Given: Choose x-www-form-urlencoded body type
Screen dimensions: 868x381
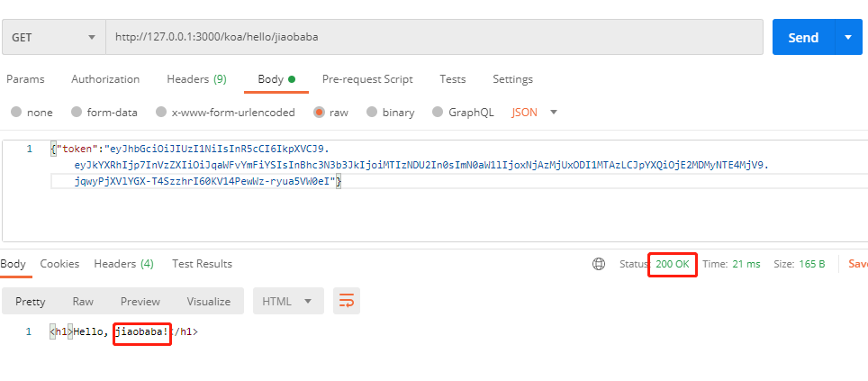Looking at the screenshot, I should [161, 113].
